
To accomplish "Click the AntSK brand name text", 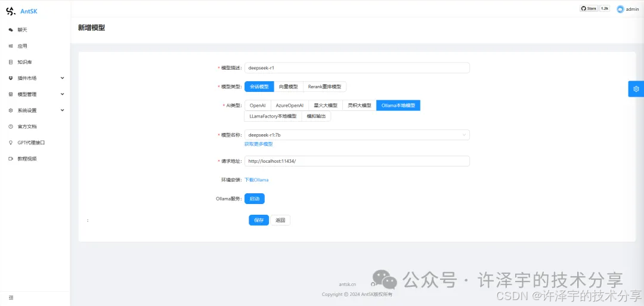I will (29, 11).
